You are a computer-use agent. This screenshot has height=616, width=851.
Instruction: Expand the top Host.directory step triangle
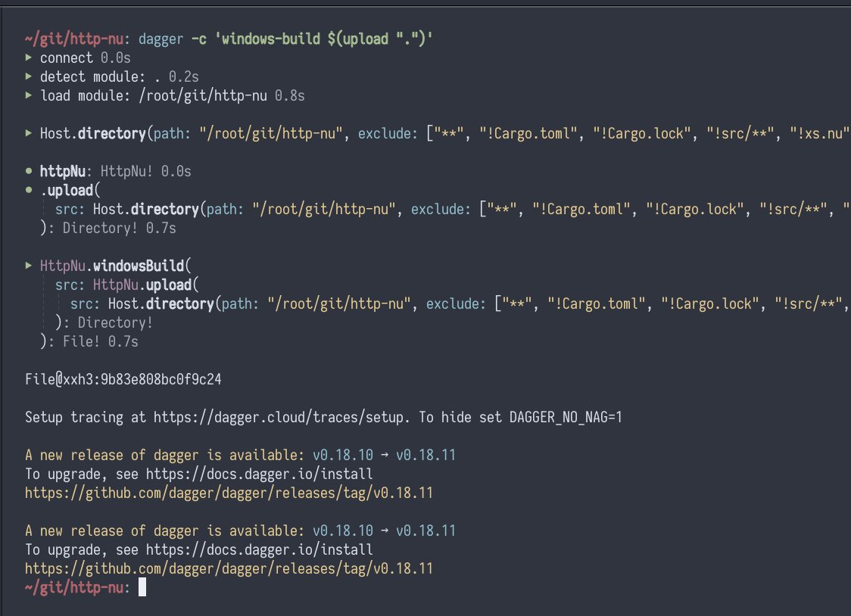coord(29,133)
